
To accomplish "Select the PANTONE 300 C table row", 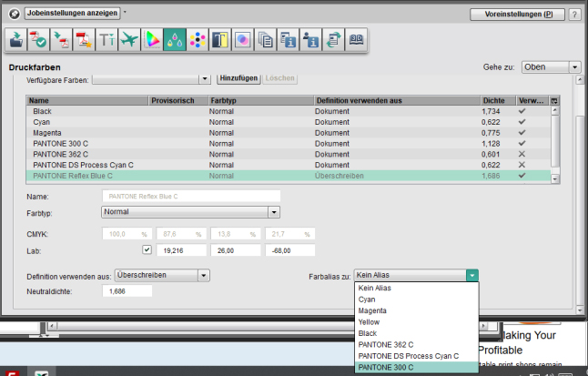I will pyautogui.click(x=289, y=143).
